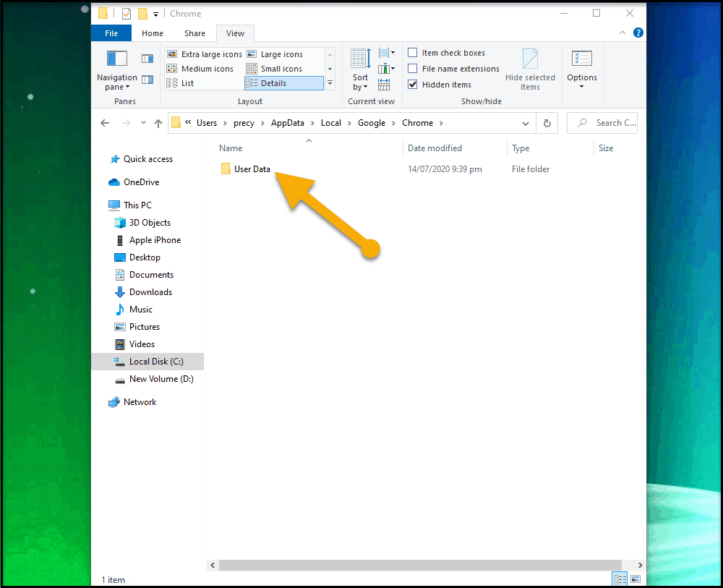Select This PC in navigation pane
Image resolution: width=723 pixels, height=588 pixels.
click(130, 205)
